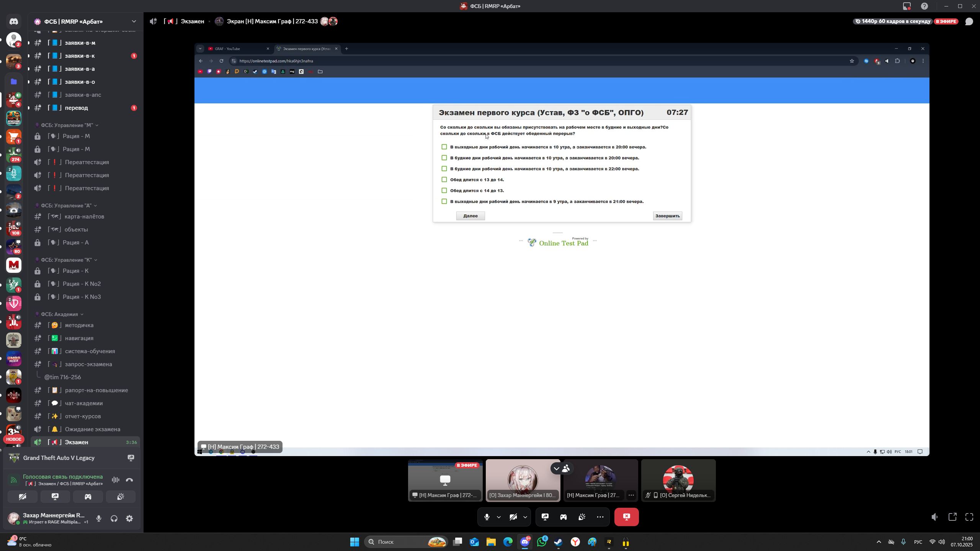Open Discord direct messages home icon

point(14,21)
